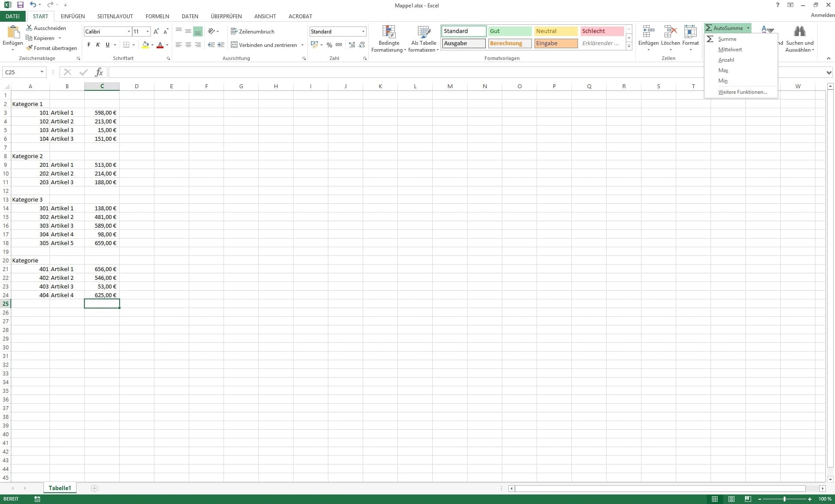The image size is (835, 504).
Task: Click the increase font size icon
Action: coord(156,31)
